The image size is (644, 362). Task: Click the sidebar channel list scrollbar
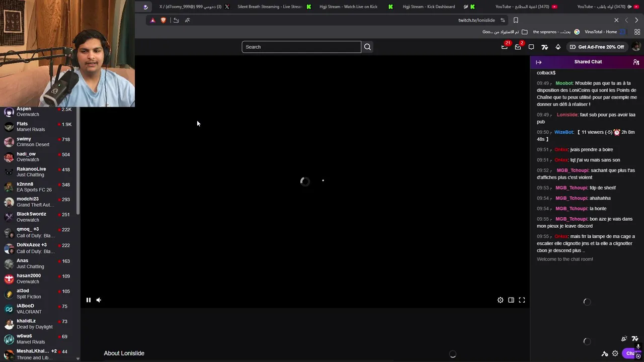(x=78, y=161)
